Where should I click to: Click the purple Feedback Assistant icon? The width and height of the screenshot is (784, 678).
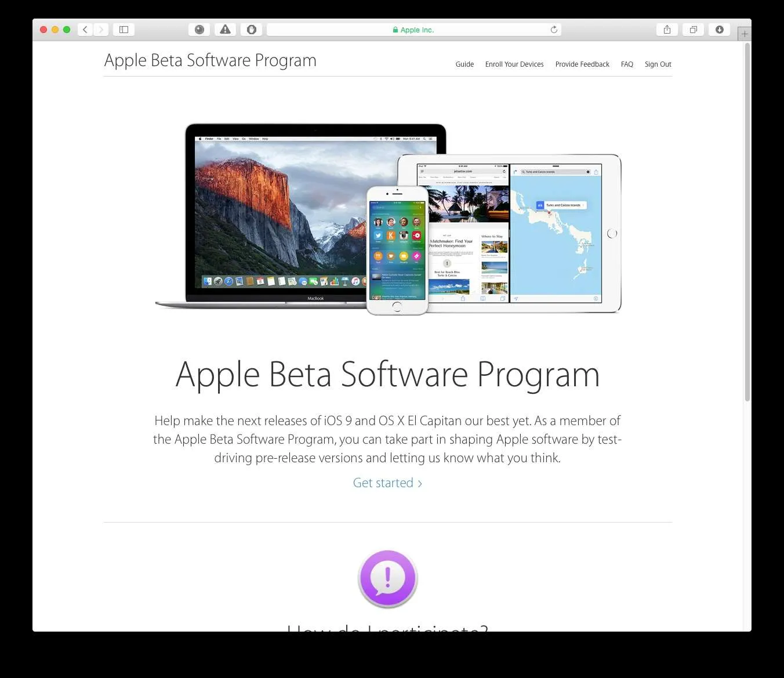click(x=387, y=578)
